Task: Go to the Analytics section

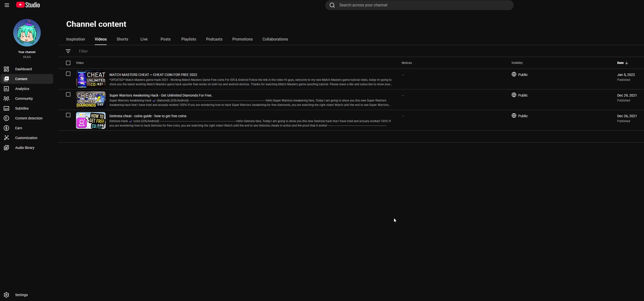Action: coord(27,89)
